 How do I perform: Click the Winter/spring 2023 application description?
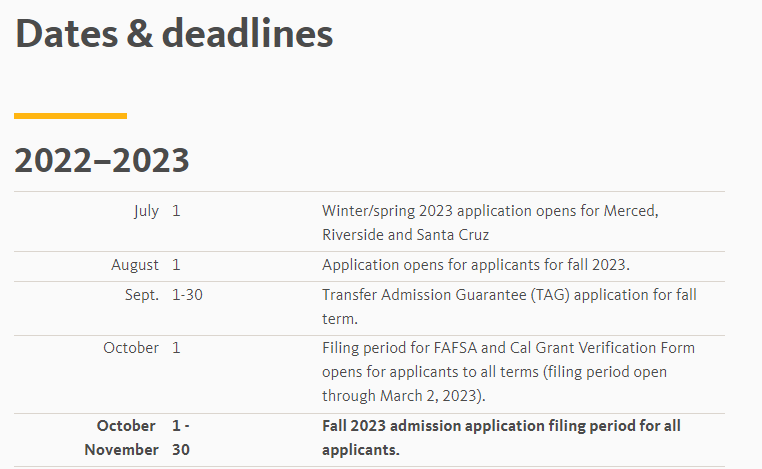pyautogui.click(x=490, y=223)
